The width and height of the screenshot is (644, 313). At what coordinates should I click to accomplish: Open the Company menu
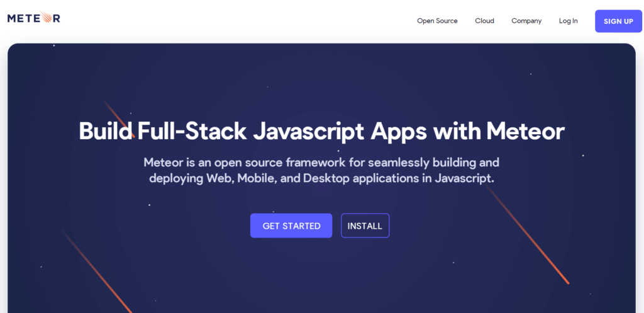pyautogui.click(x=526, y=21)
